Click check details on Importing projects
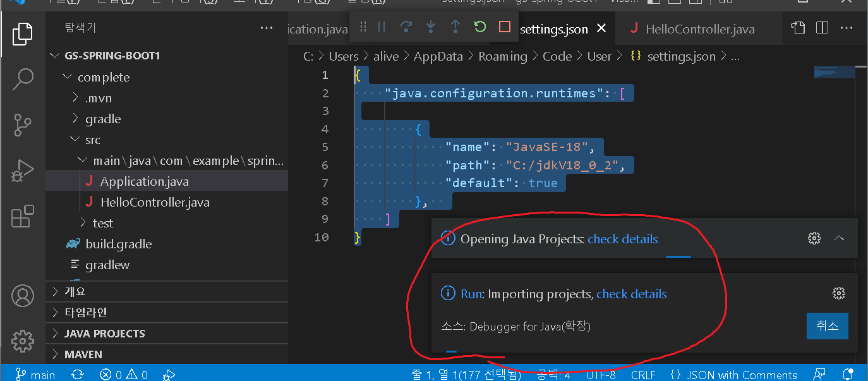Screen dimensions: 868x381 [632, 294]
